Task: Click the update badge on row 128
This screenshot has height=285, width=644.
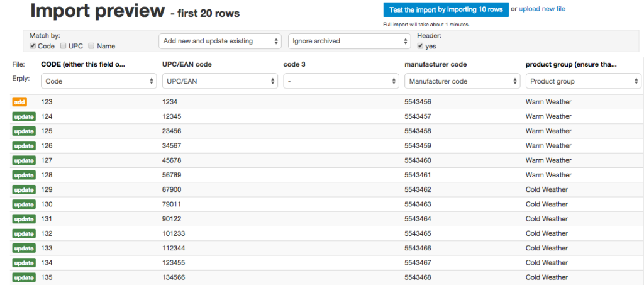Action: pyautogui.click(x=24, y=176)
